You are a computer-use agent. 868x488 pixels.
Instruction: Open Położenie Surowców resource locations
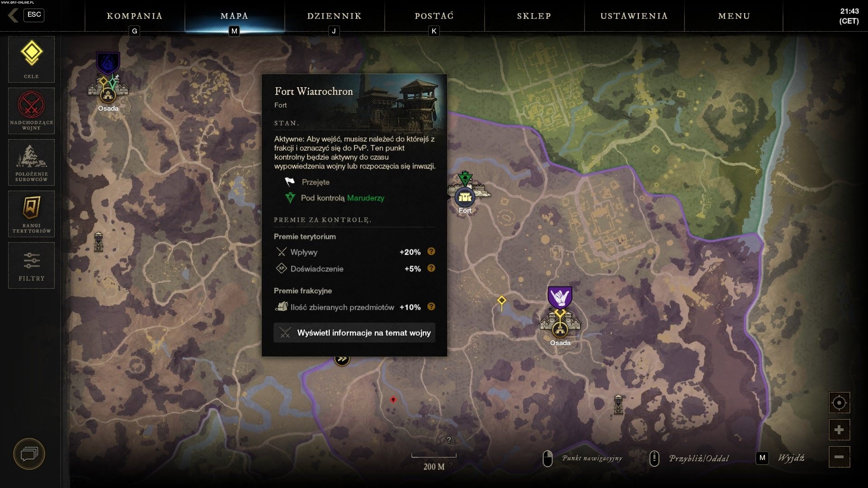[31, 162]
